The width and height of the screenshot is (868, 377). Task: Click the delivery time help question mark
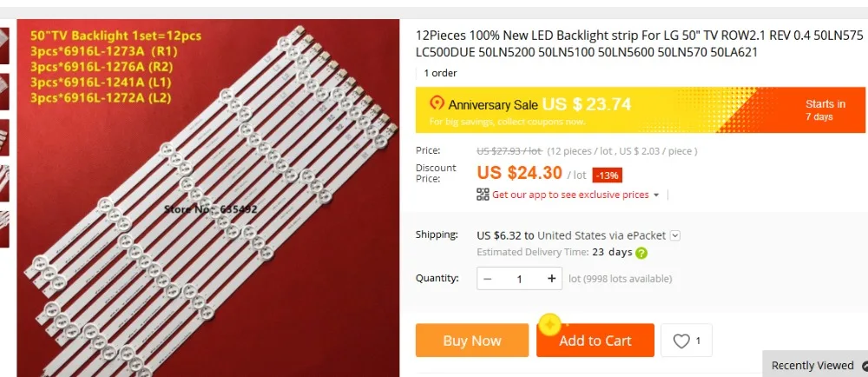(x=641, y=254)
